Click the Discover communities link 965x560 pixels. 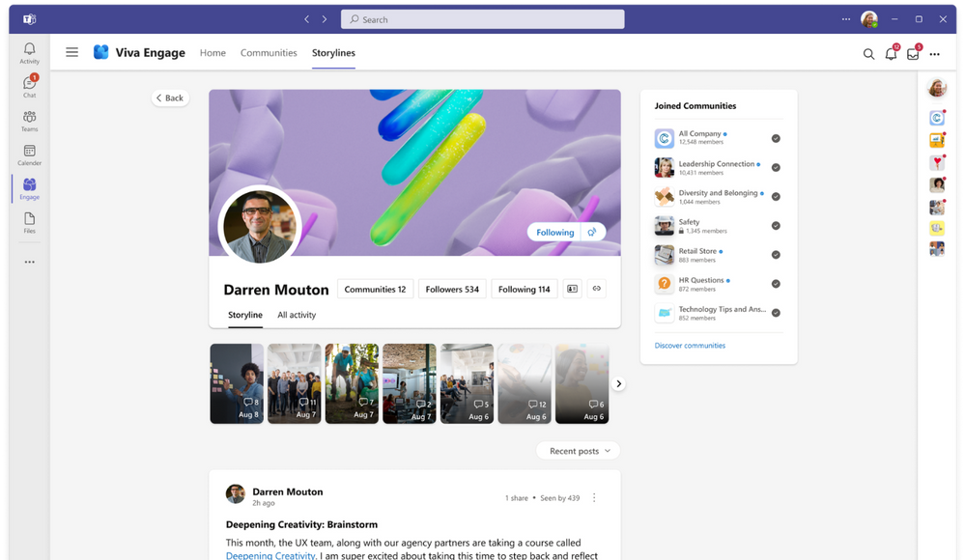point(690,346)
